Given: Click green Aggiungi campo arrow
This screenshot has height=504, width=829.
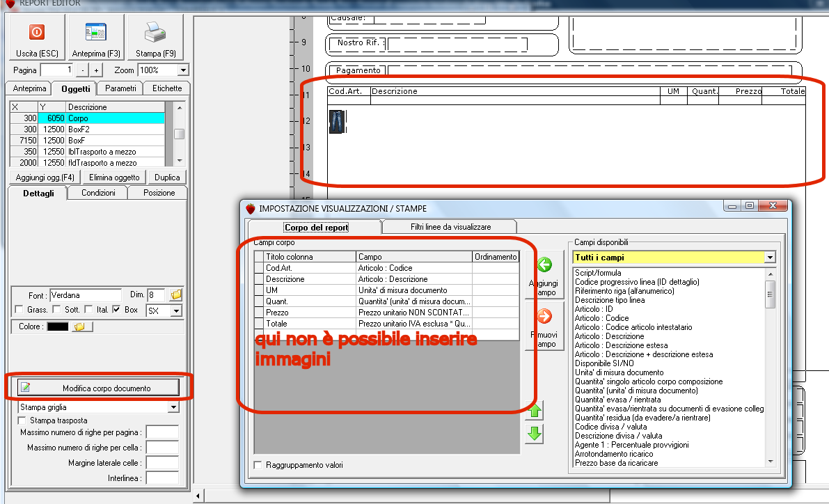Looking at the screenshot, I should pyautogui.click(x=544, y=265).
